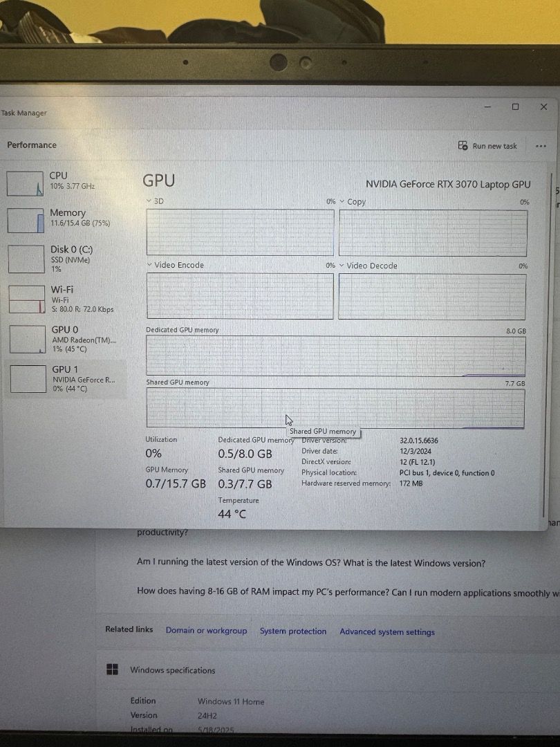
Task: Click the 172 MB hardware reserved memory value
Action: pos(411,483)
